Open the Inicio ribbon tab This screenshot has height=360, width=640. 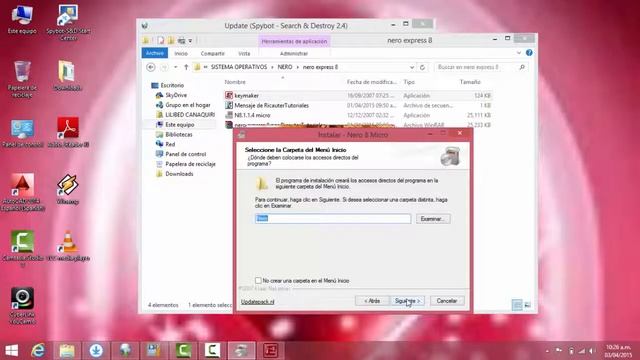coord(181,53)
